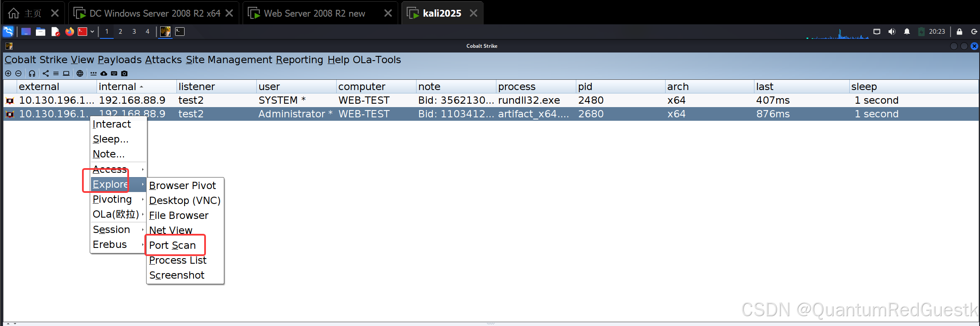Launch the file manager from the panel
The image size is (980, 326).
pyautogui.click(x=41, y=32)
